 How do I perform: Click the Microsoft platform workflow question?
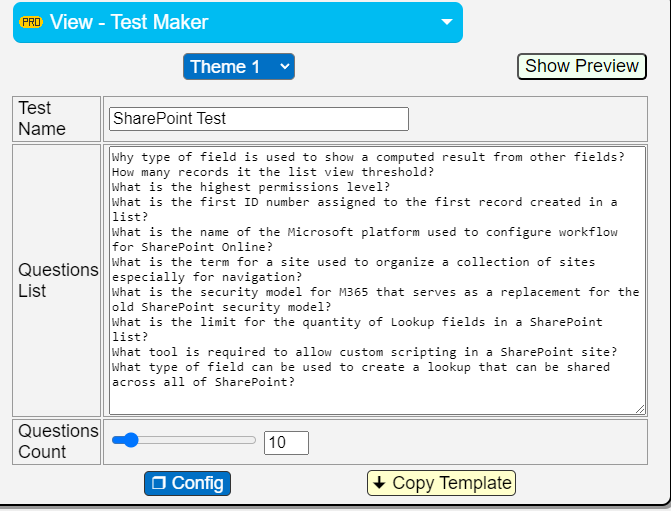coord(365,239)
